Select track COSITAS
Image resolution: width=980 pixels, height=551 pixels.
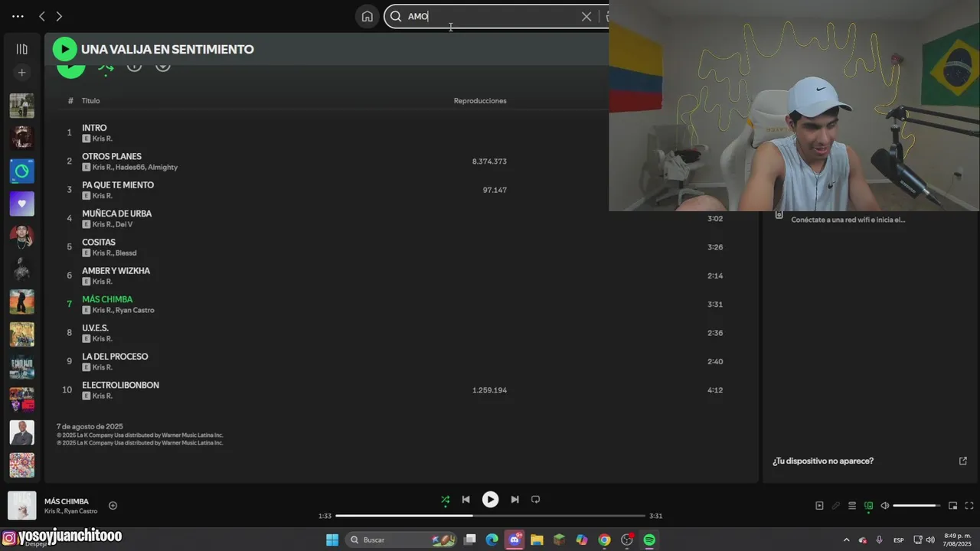click(99, 242)
